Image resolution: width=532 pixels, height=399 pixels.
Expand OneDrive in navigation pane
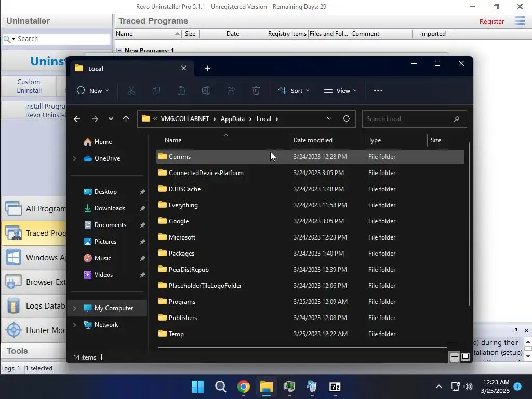(75, 158)
